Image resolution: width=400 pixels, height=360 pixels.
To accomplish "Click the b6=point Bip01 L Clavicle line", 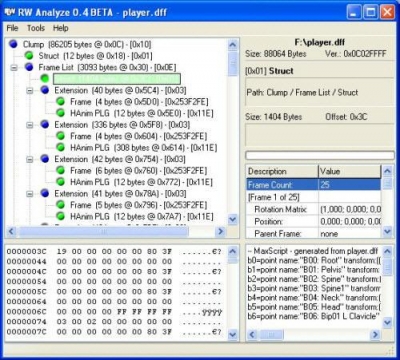I will pos(314,316).
